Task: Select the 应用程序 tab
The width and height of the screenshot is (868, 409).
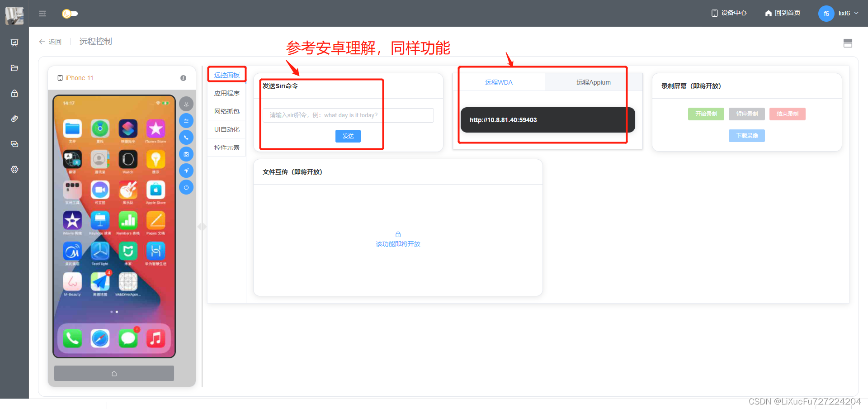Action: [x=226, y=93]
